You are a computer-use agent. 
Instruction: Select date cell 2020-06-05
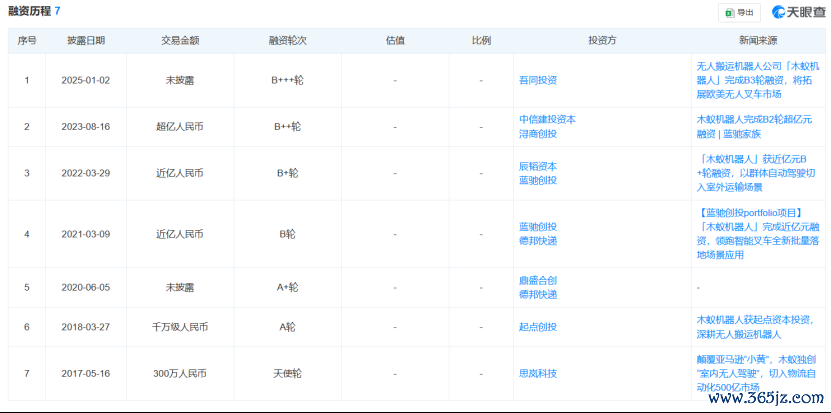click(x=86, y=287)
